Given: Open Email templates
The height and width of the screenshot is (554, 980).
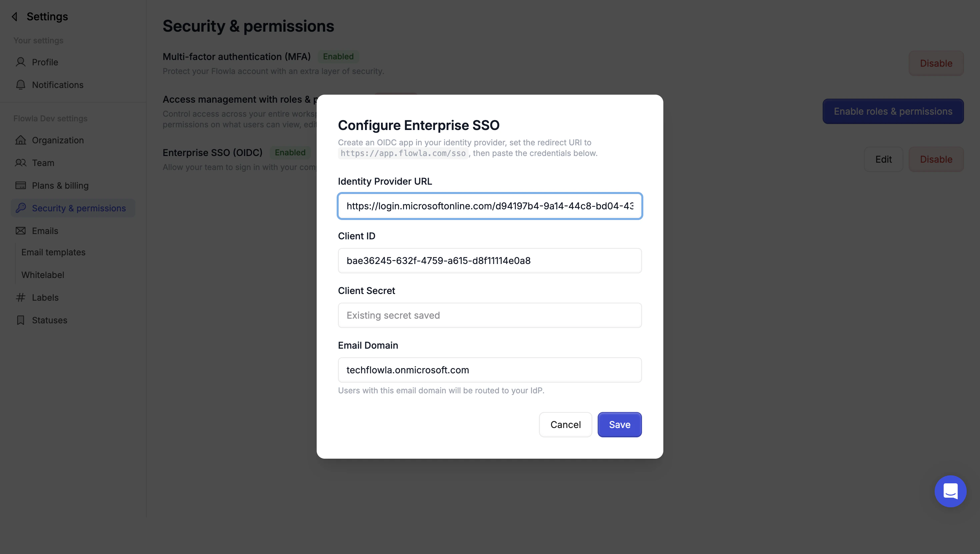Looking at the screenshot, I should (53, 252).
